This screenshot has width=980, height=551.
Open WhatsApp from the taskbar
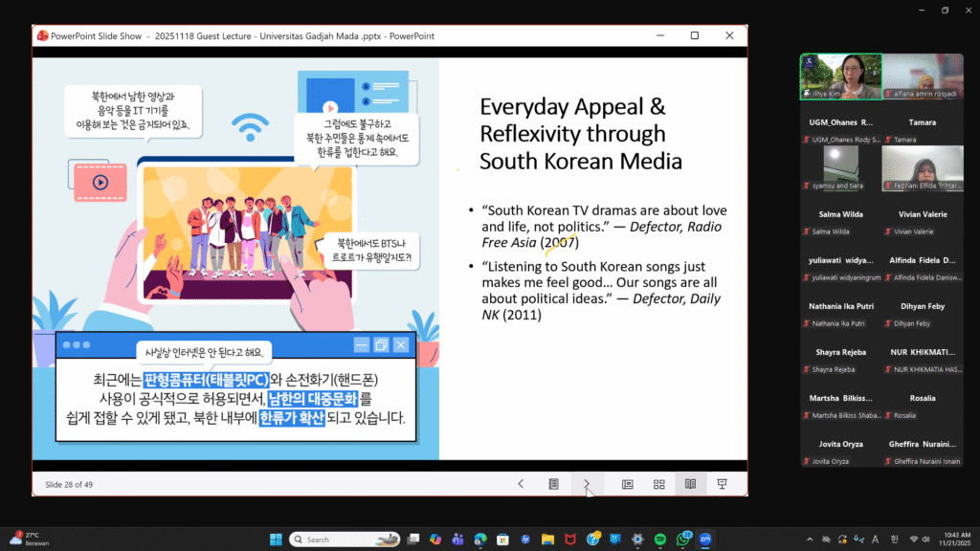tap(682, 540)
